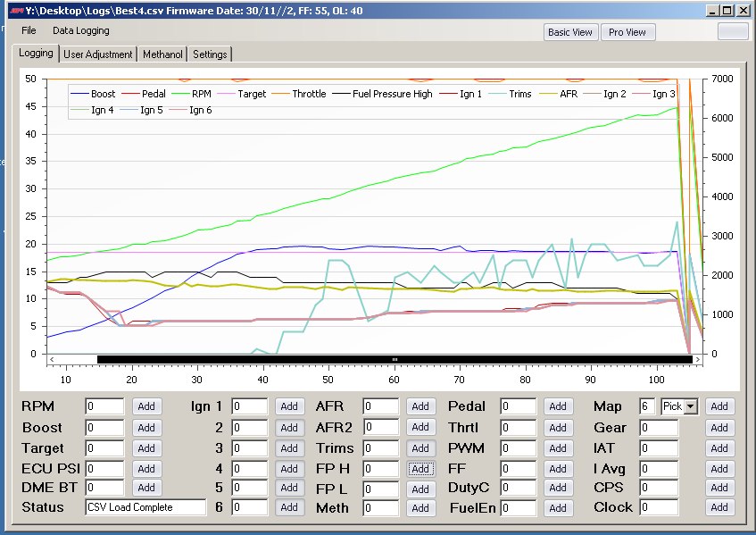This screenshot has width=756, height=535.
Task: Click Add next to Target
Action: pos(146,448)
